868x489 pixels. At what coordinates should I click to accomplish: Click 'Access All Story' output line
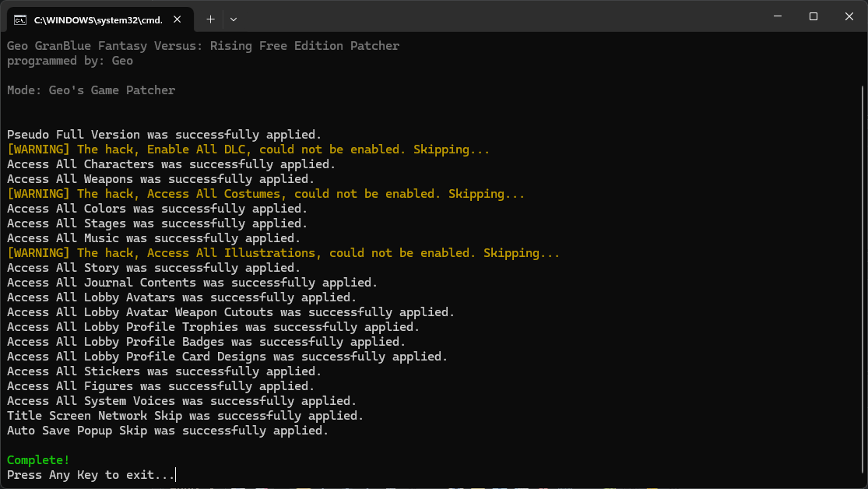pos(153,268)
